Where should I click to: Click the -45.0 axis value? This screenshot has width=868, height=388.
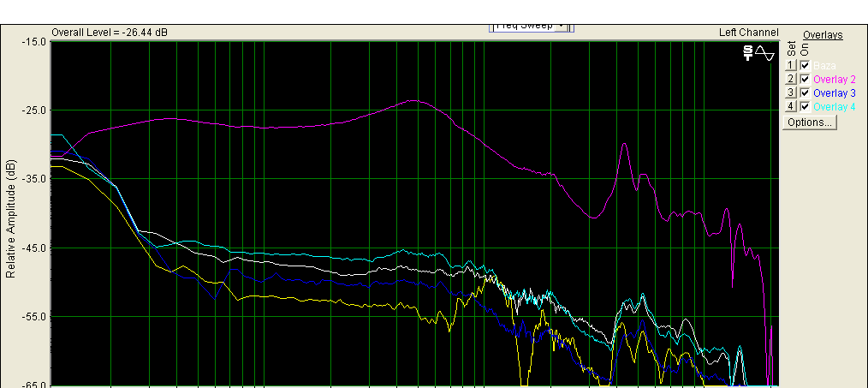(34, 248)
